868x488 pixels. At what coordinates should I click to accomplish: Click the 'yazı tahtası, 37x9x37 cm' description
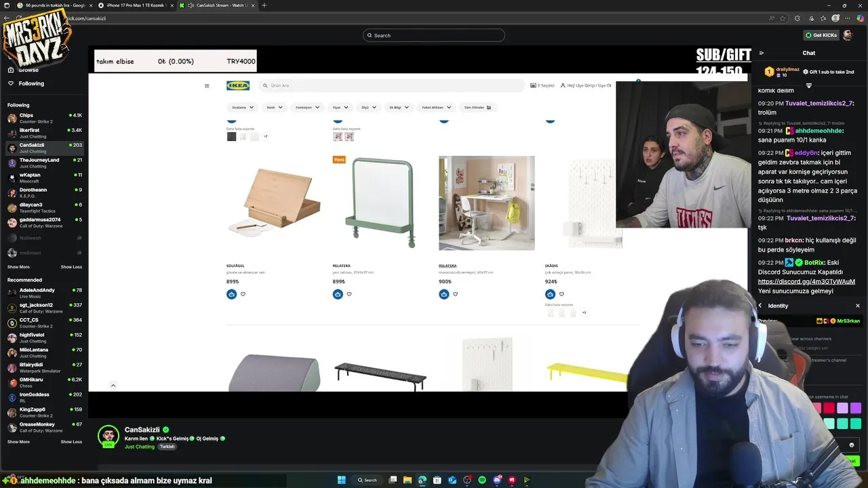pyautogui.click(x=353, y=272)
